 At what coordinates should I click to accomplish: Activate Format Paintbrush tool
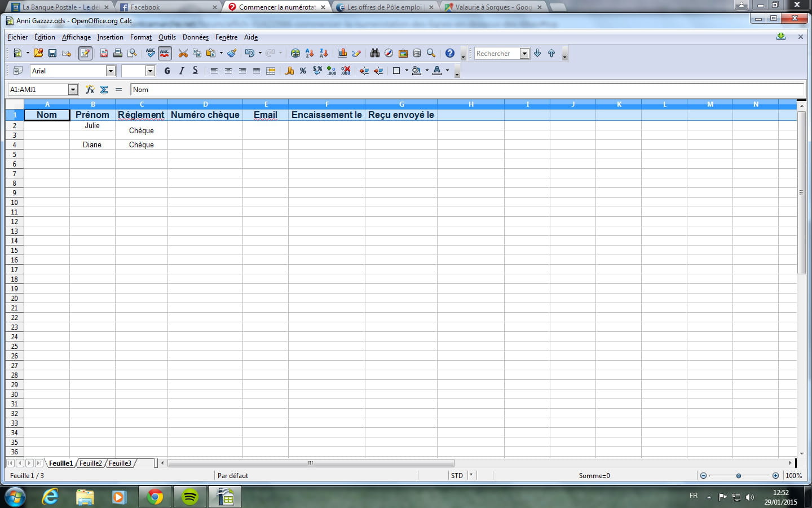232,53
